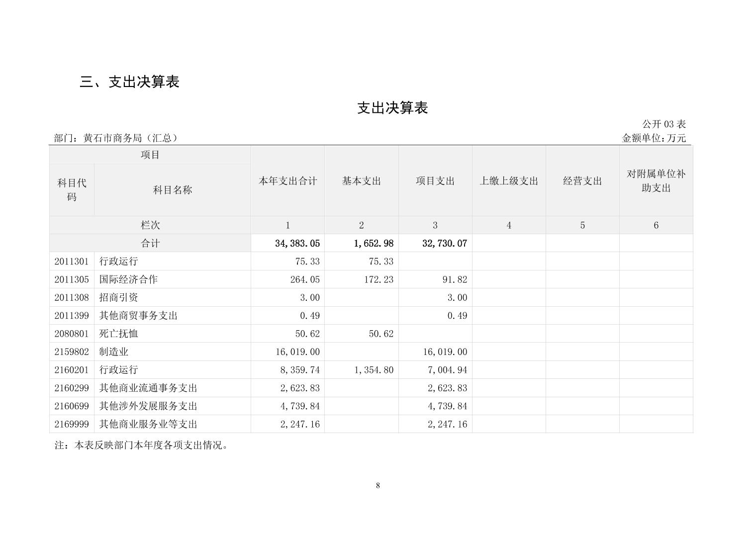Click the 基本支出 column header
The image size is (756, 534).
tap(361, 181)
